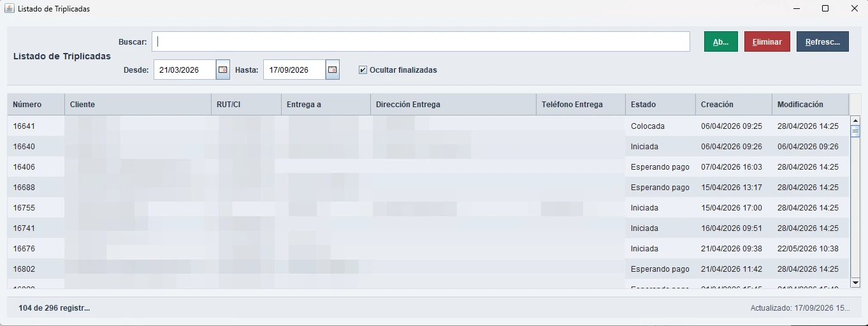Open the Desde date calendar picker
868x326 pixels.
pyautogui.click(x=223, y=70)
